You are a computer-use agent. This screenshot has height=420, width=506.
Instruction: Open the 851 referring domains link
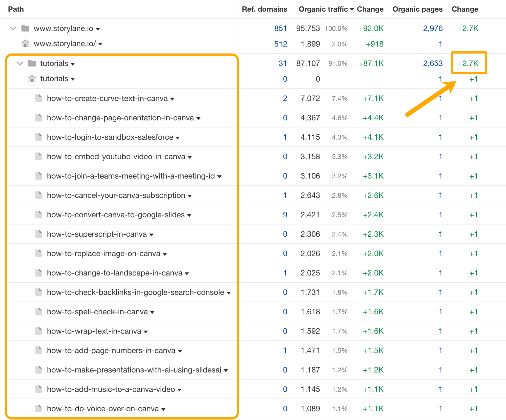280,28
